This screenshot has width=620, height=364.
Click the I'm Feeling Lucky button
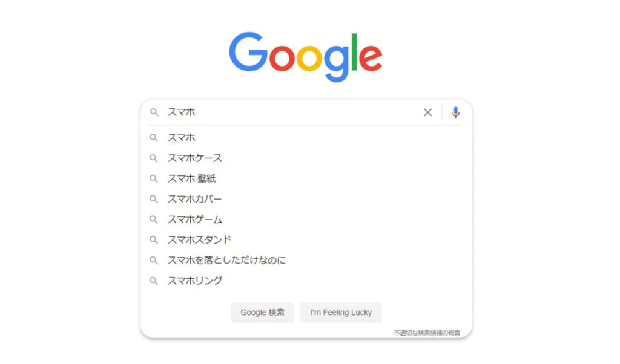click(x=341, y=312)
